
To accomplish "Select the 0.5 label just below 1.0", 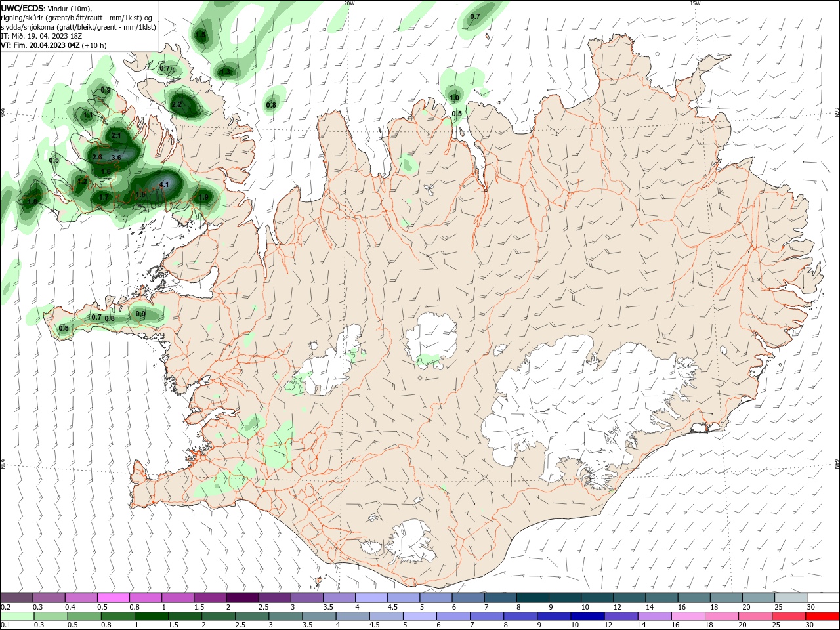I will (457, 114).
